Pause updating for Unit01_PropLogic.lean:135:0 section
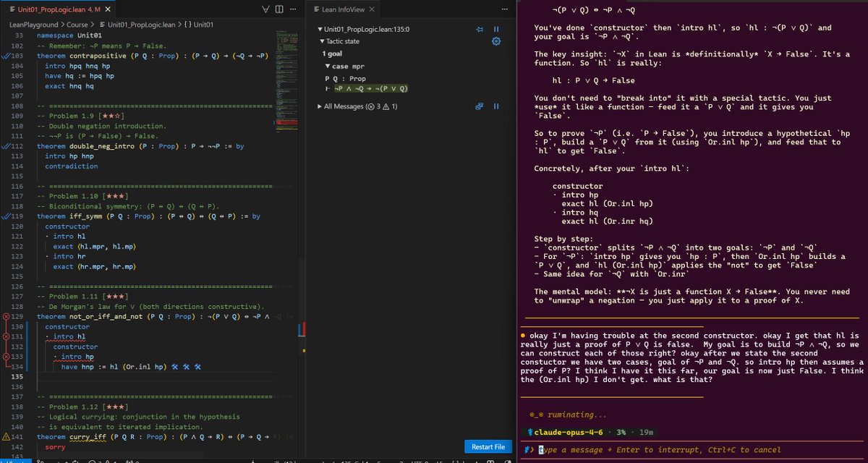 (496, 30)
